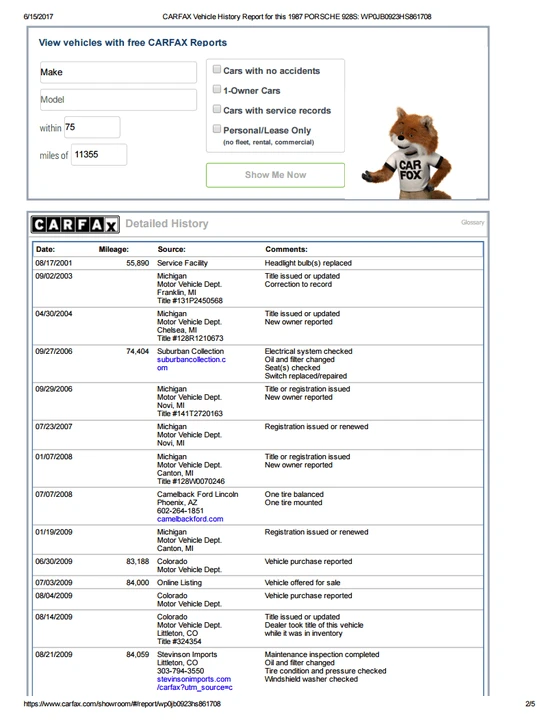Viewport: 557px width, 720px height.
Task: Click the 'Date:' column header
Action: point(45,249)
